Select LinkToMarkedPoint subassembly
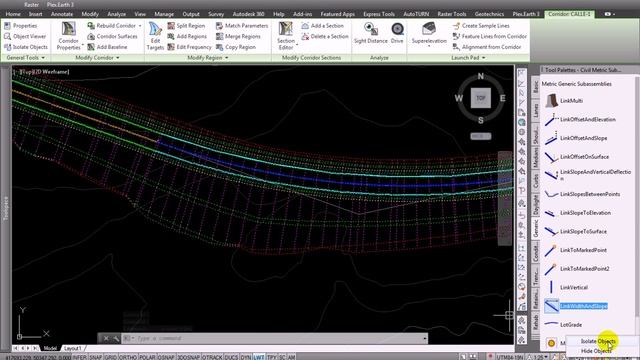Viewport: 640px width, 360px height. point(576,250)
